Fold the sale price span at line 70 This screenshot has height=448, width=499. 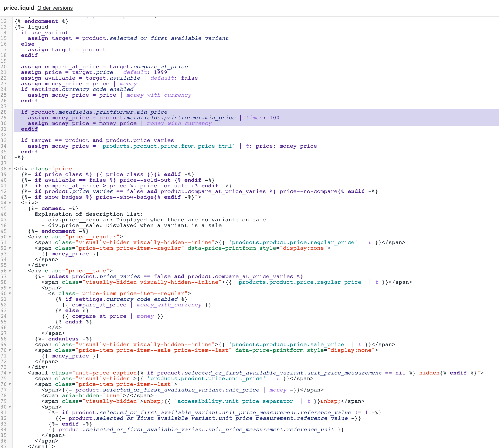10,350
